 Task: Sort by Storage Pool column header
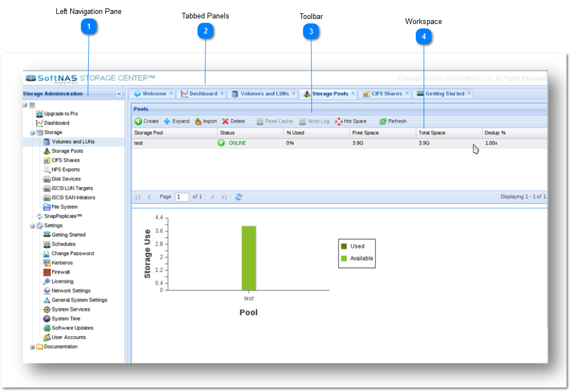175,133
